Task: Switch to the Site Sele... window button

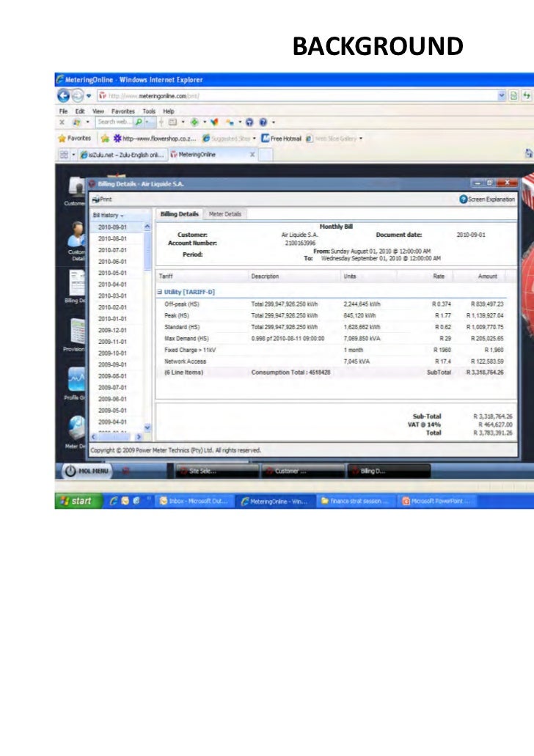Action: coord(216,471)
